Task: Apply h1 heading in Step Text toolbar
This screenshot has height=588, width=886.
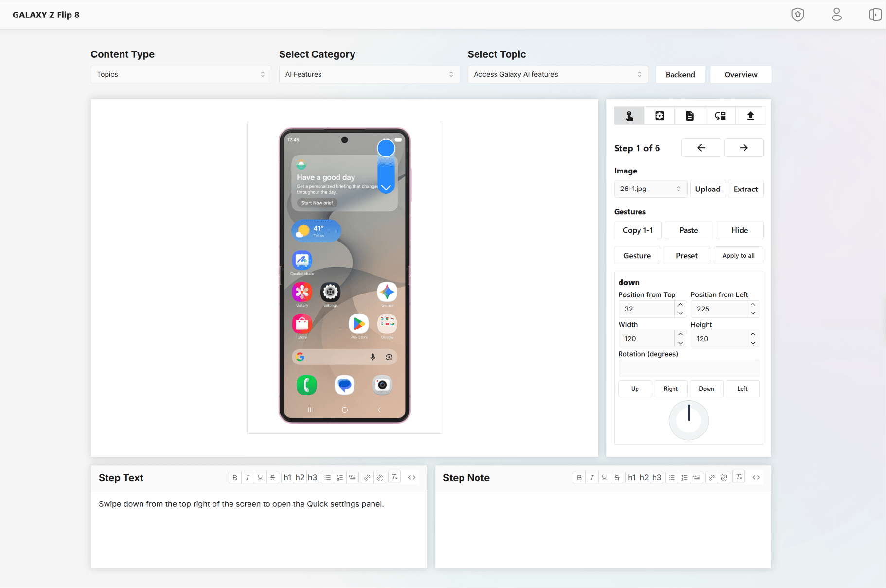Action: coord(287,477)
